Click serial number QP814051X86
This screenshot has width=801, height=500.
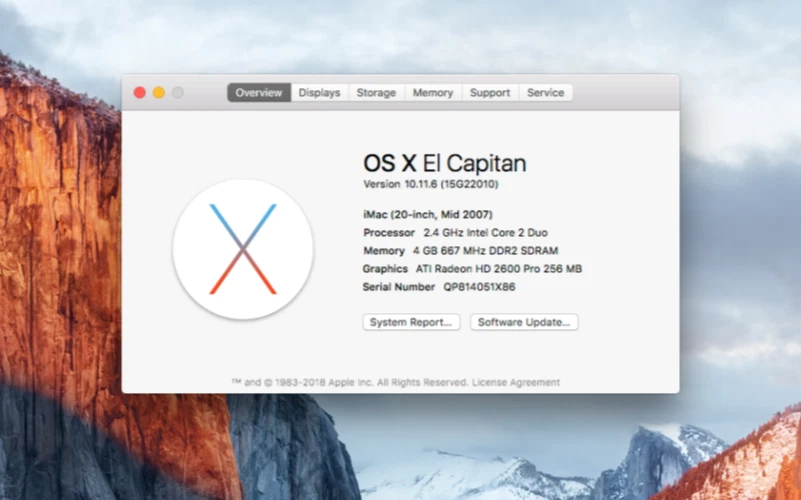pyautogui.click(x=479, y=287)
